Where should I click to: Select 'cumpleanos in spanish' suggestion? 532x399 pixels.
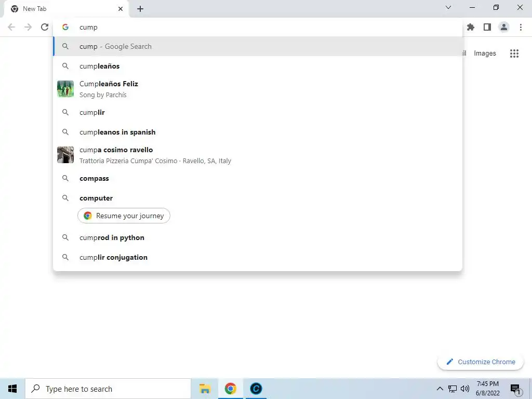(258, 132)
